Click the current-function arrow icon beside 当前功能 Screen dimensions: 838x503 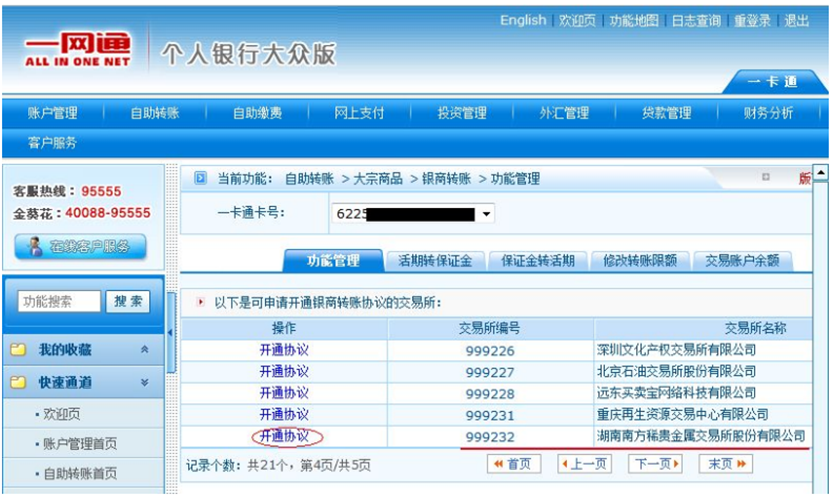200,178
